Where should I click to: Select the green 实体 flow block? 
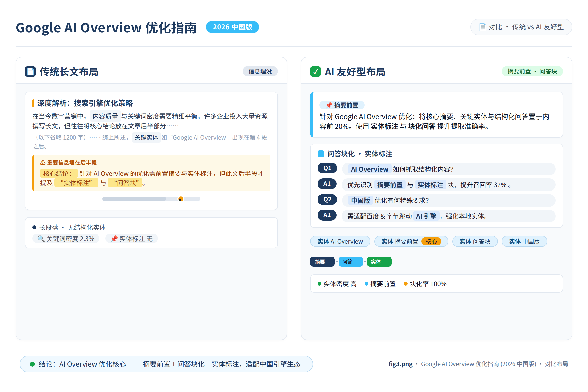tap(379, 262)
